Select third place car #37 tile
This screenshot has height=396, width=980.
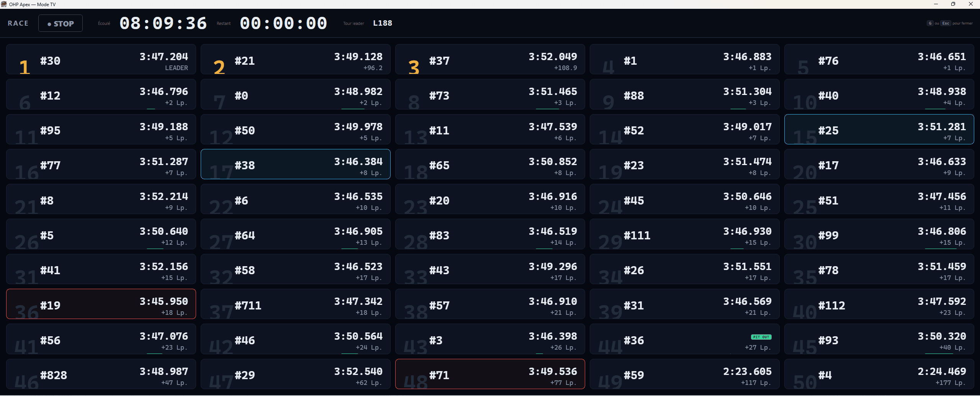(x=490, y=59)
